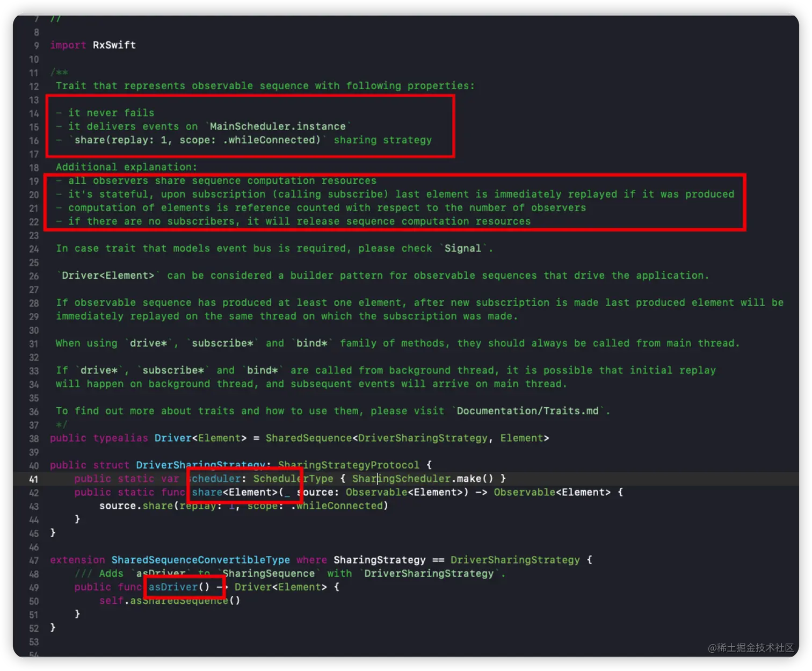Click SharingScheduler.make() call
The width and height of the screenshot is (812, 671).
pyautogui.click(x=423, y=479)
